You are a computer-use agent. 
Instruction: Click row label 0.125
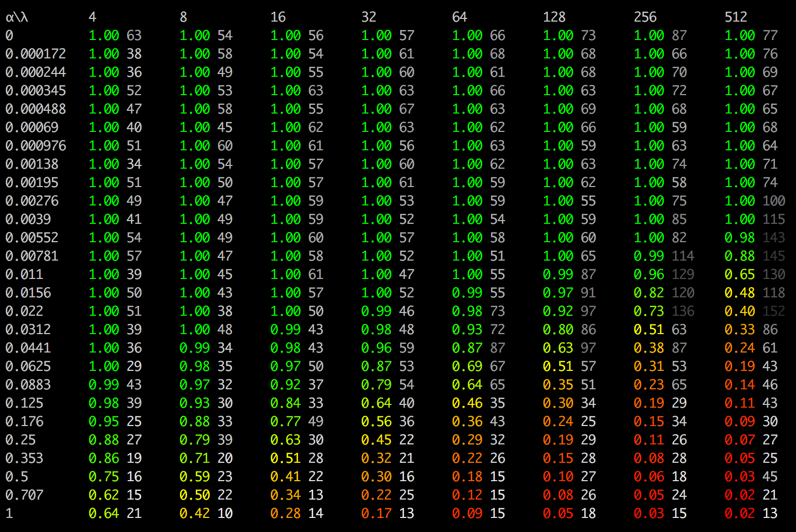tap(24, 403)
